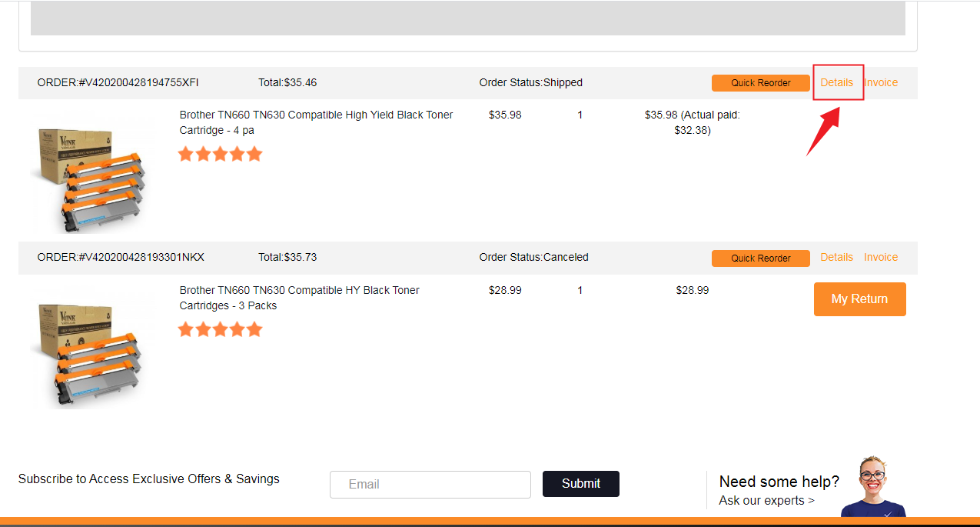Open Details of order #V420200428194755XFI
The image size is (980, 527).
pyautogui.click(x=836, y=82)
